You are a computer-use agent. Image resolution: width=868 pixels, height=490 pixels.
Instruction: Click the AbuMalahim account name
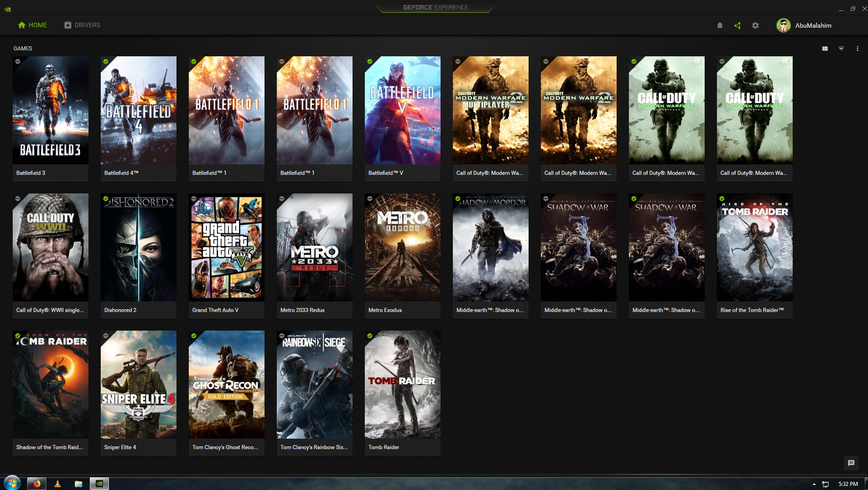pos(813,25)
